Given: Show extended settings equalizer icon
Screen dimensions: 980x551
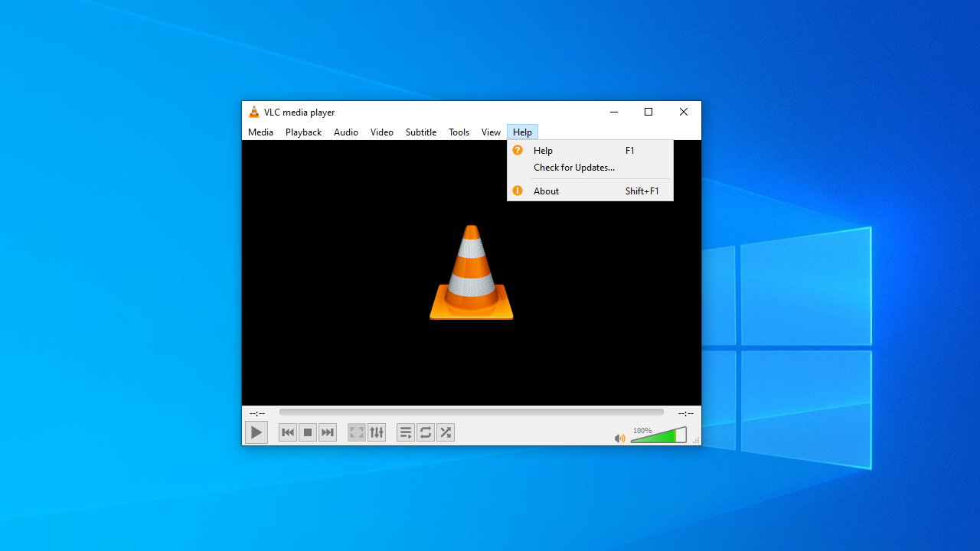Looking at the screenshot, I should (x=377, y=432).
